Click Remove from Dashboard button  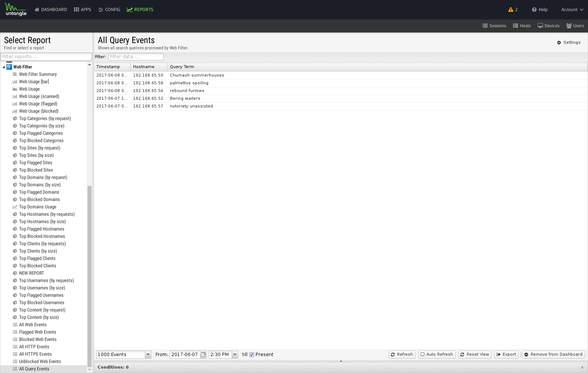(x=553, y=355)
